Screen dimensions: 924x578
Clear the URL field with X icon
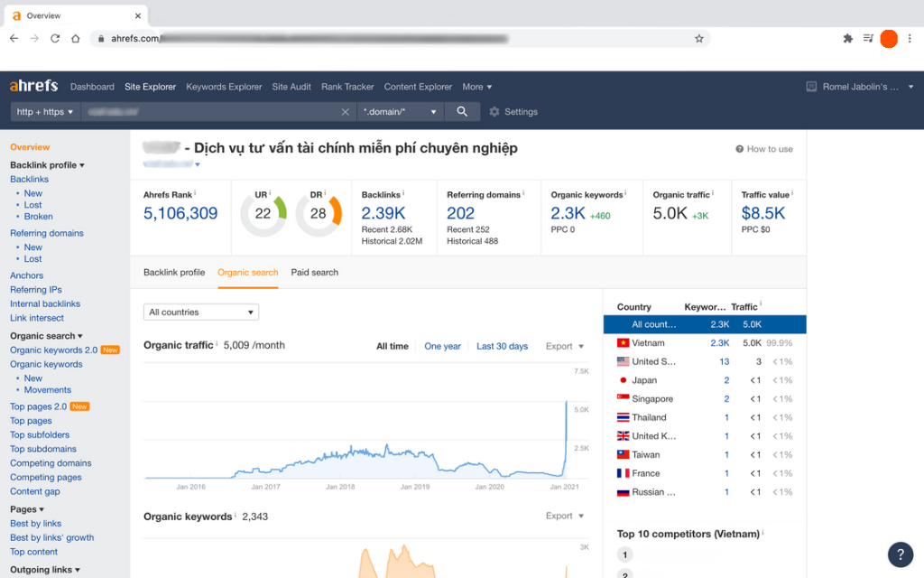[345, 112]
